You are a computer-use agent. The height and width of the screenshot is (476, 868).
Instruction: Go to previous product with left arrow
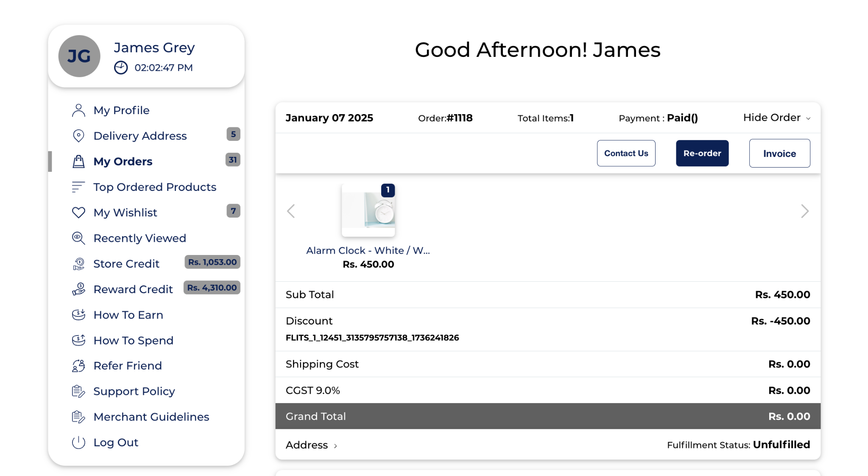pyautogui.click(x=291, y=211)
